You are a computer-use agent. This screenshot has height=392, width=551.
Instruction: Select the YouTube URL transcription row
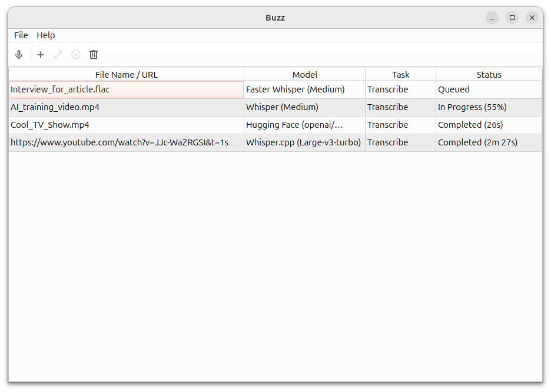coord(120,142)
